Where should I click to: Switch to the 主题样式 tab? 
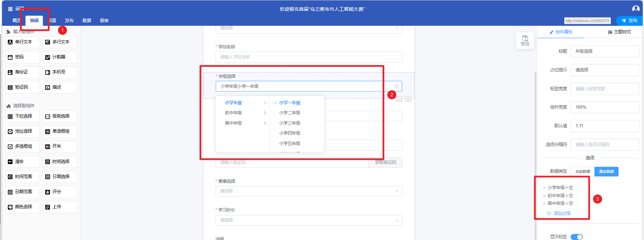(x=619, y=32)
